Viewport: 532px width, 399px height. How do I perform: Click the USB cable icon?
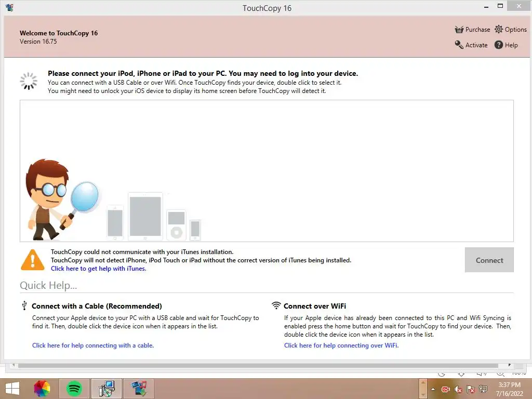(24, 305)
